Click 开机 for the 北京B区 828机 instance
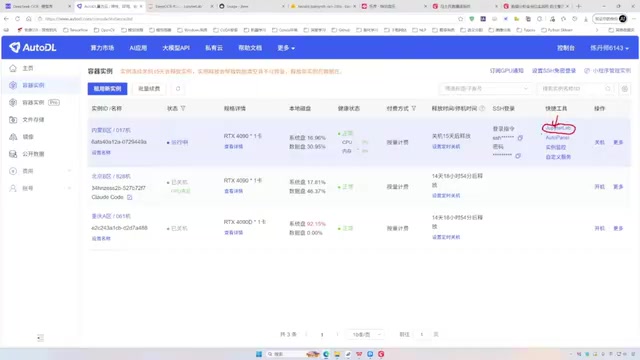Viewport: 640px width, 360px height. point(599,187)
